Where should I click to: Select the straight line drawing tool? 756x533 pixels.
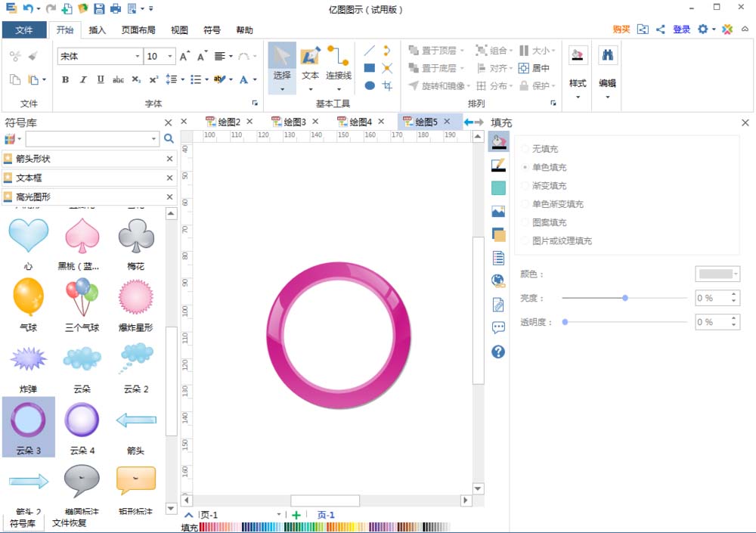[x=370, y=50]
